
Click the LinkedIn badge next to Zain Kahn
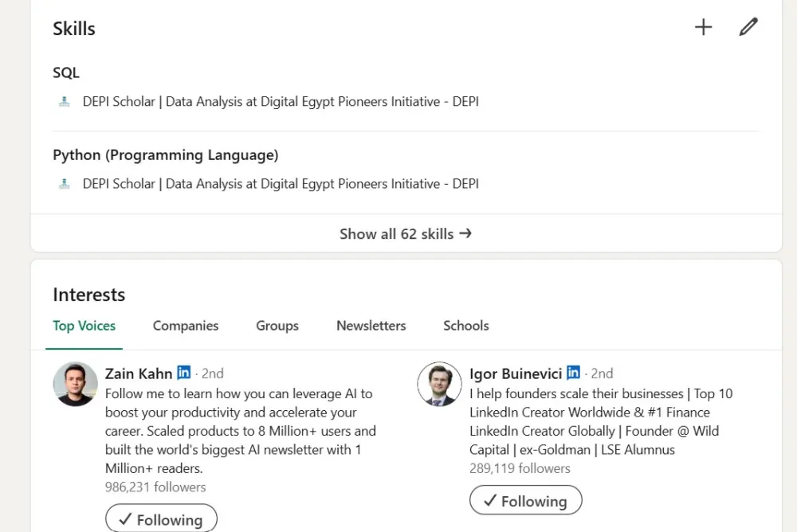tap(184, 372)
